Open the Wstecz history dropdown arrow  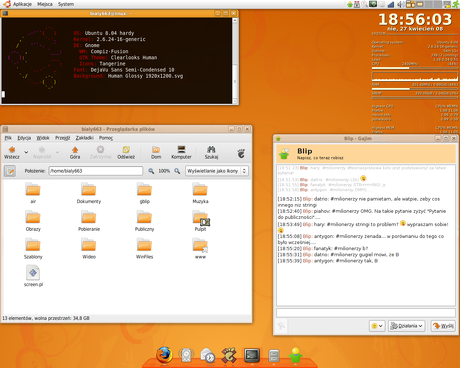click(26, 152)
